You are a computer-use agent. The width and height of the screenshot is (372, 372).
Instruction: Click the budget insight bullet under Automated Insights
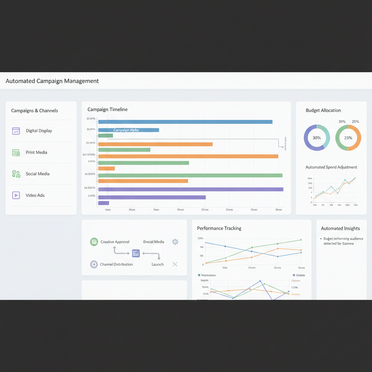pyautogui.click(x=341, y=241)
